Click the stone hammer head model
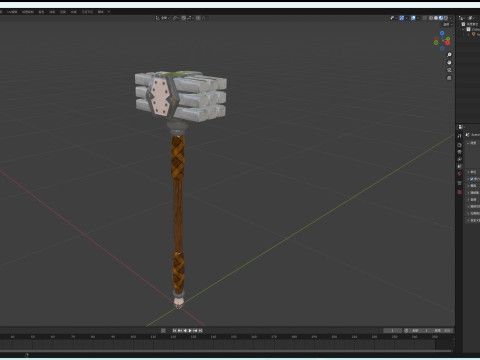 click(x=181, y=96)
